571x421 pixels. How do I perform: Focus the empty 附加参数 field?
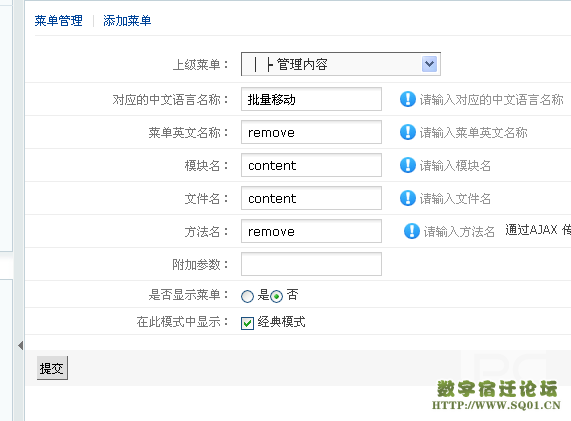311,264
